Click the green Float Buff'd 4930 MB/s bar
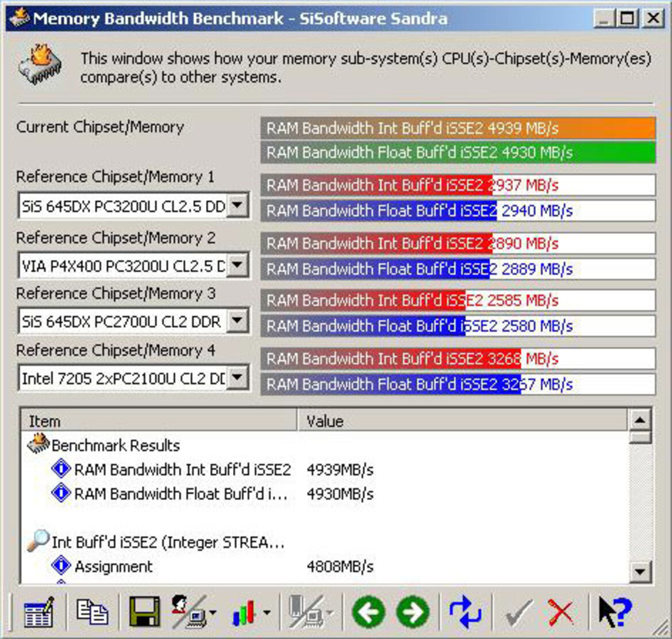672x639 pixels. [458, 152]
